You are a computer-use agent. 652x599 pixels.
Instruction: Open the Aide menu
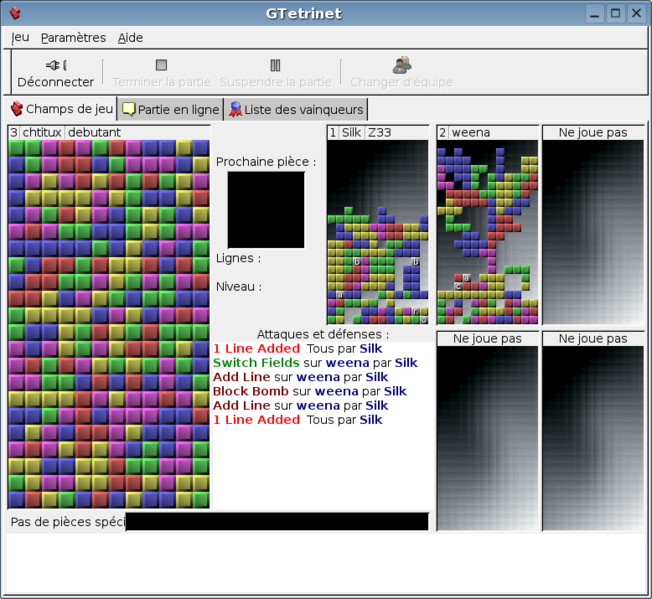click(131, 37)
